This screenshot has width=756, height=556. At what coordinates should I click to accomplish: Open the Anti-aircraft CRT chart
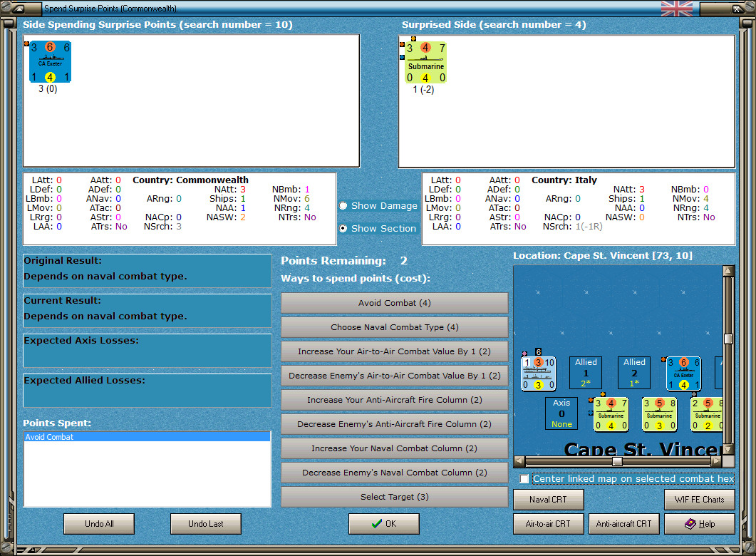[624, 524]
